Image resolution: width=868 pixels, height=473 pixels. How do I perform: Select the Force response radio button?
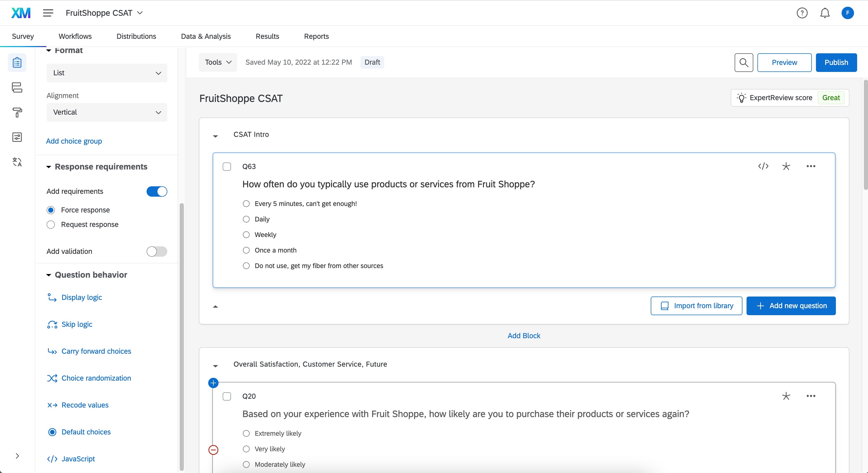tap(50, 210)
